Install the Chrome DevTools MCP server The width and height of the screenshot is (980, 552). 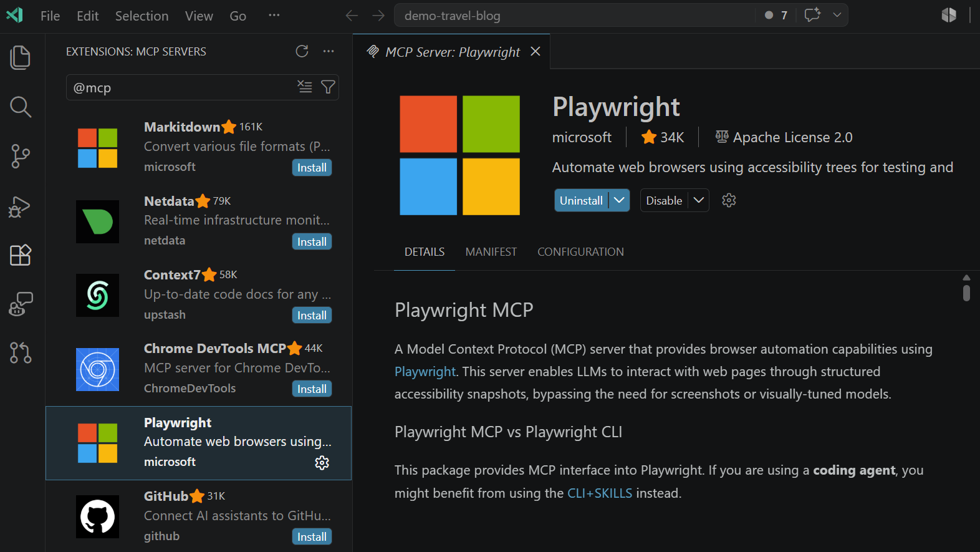[x=312, y=389]
